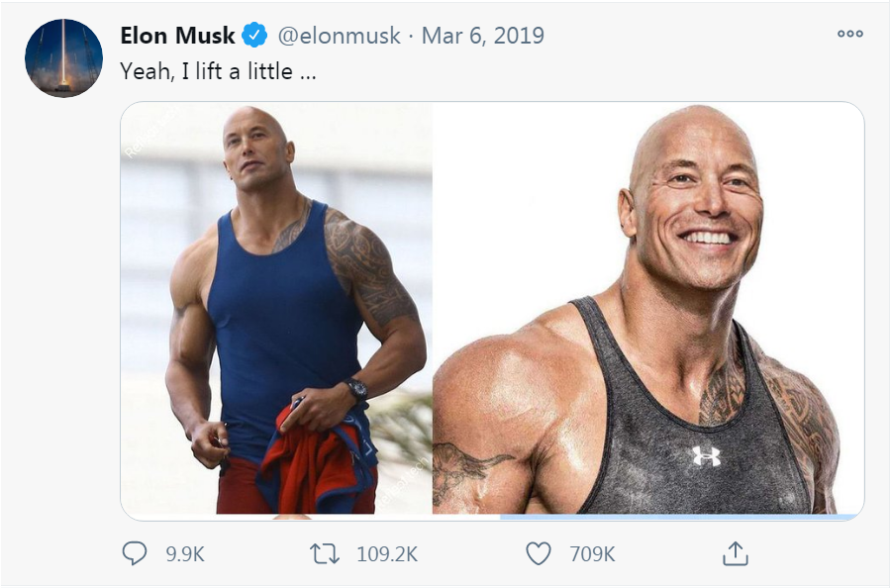Click the tweet text "Yeah, I lift a little"
This screenshot has width=891, height=588.
[206, 71]
